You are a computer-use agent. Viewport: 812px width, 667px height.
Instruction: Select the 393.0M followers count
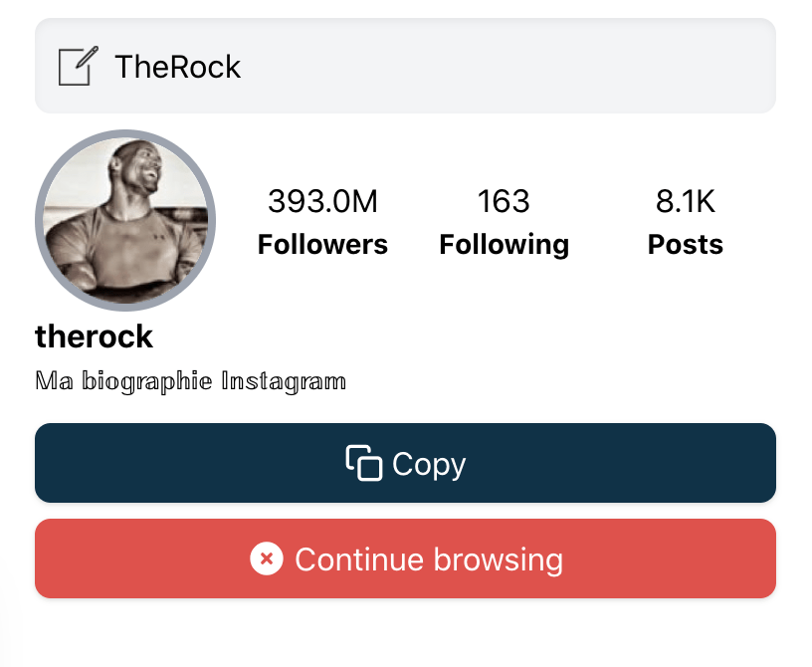pos(322,201)
